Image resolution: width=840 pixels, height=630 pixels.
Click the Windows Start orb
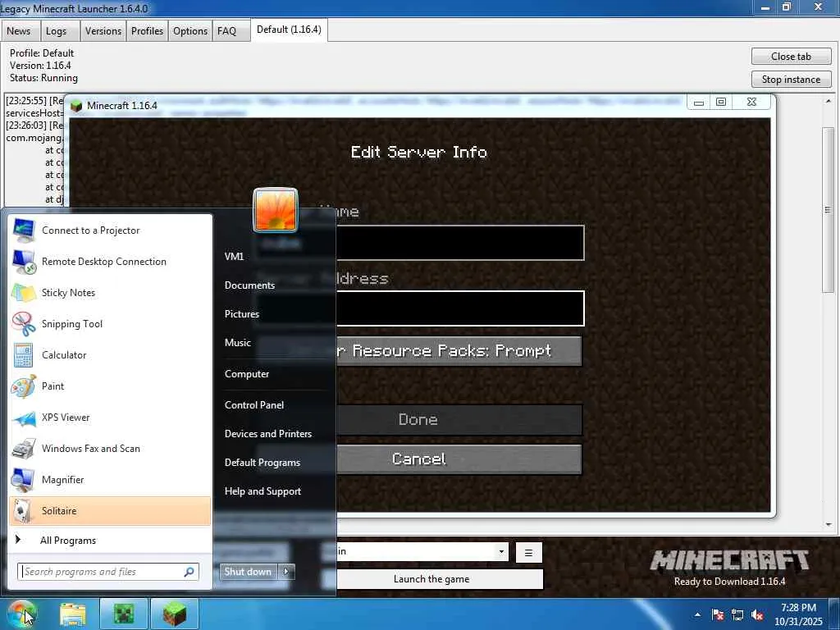click(22, 614)
